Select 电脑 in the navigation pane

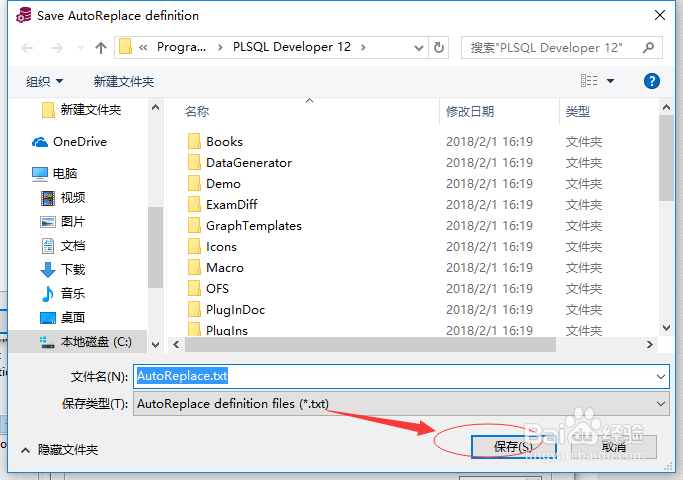54,173
